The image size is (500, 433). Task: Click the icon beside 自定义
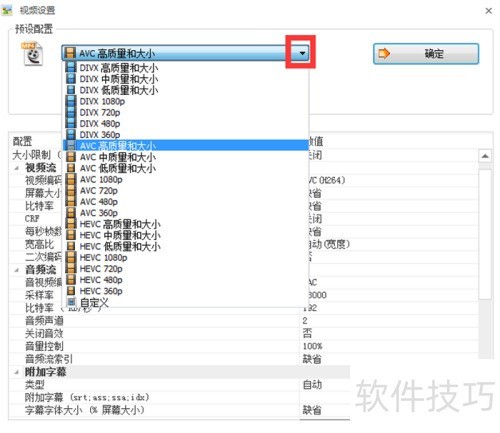71,302
